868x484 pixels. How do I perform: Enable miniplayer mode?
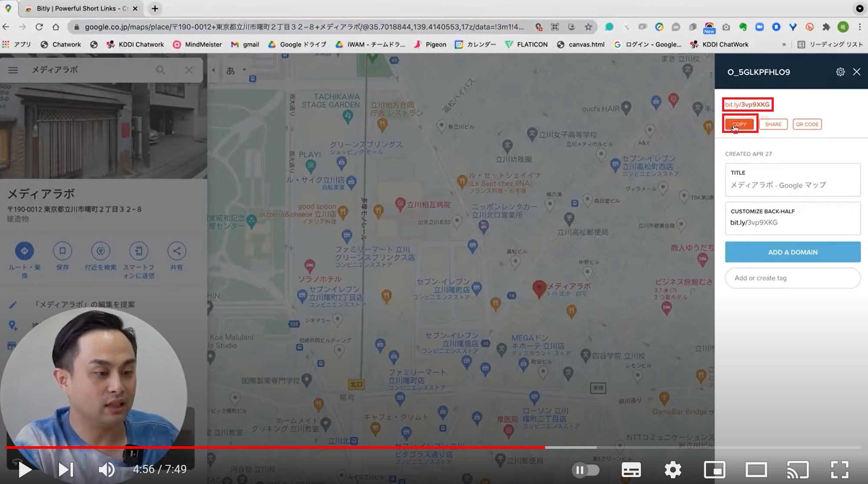coord(714,470)
